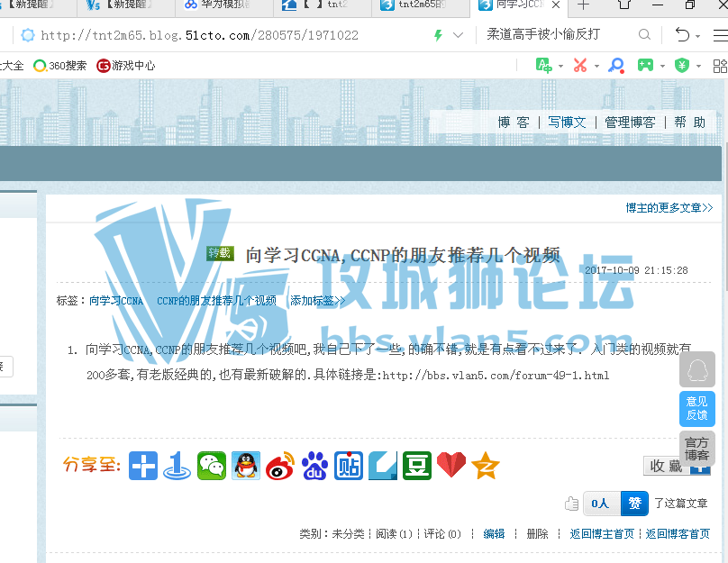Image resolution: width=728 pixels, height=563 pixels.
Task: Click the blue 赞 button
Action: click(634, 504)
